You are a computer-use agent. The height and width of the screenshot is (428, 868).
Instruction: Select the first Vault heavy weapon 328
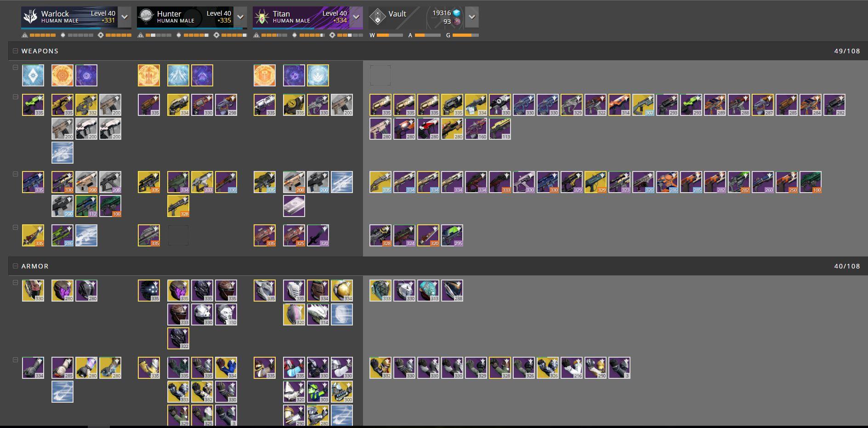[x=380, y=235]
